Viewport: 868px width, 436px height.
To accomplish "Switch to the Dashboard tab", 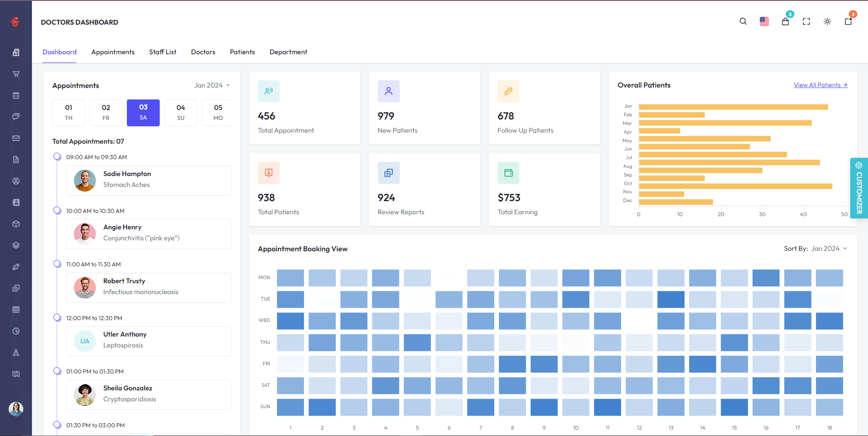I will [x=60, y=52].
